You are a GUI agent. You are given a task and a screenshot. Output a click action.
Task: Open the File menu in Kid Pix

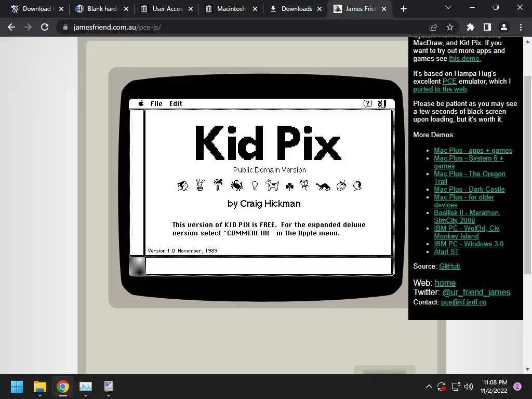pyautogui.click(x=156, y=104)
